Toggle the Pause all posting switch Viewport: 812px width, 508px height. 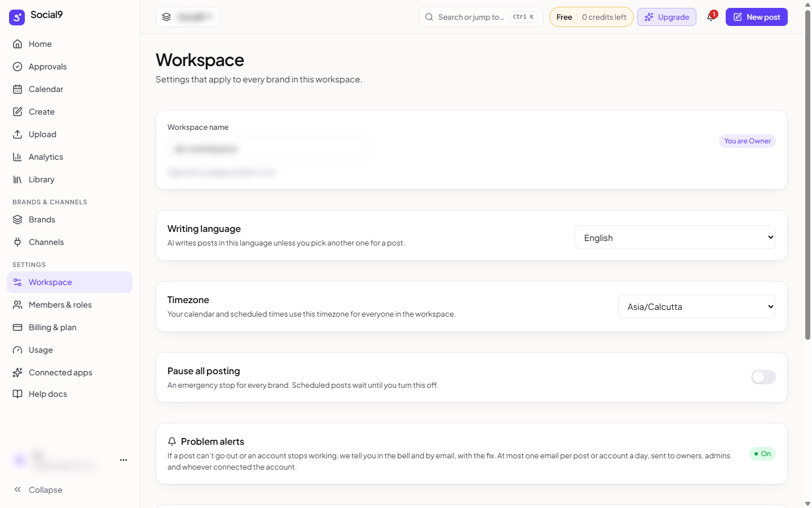click(x=764, y=377)
